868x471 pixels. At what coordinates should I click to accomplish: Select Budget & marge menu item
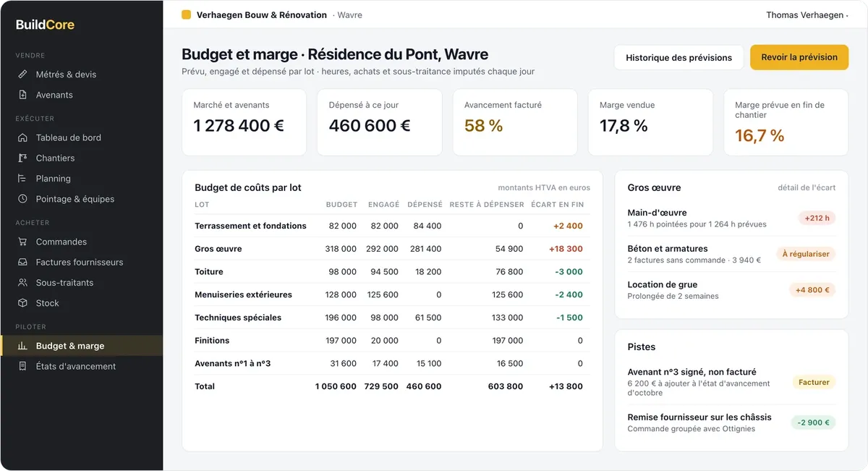pyautogui.click(x=82, y=346)
